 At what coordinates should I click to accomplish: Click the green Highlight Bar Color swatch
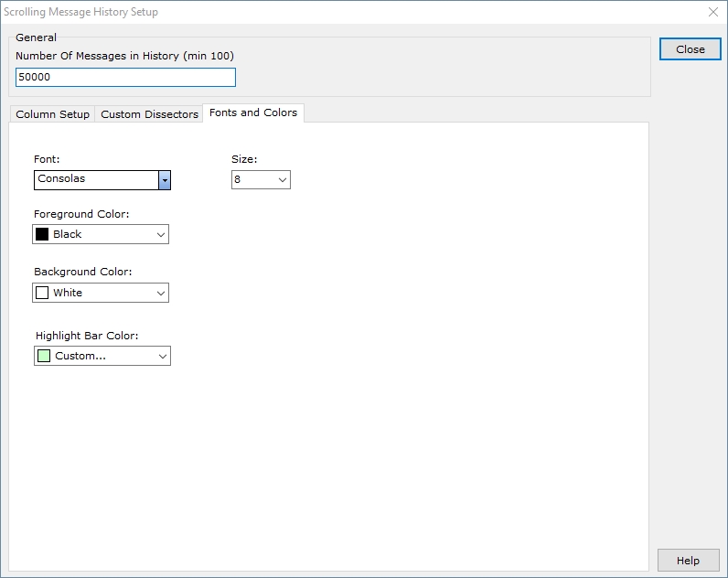coord(44,356)
